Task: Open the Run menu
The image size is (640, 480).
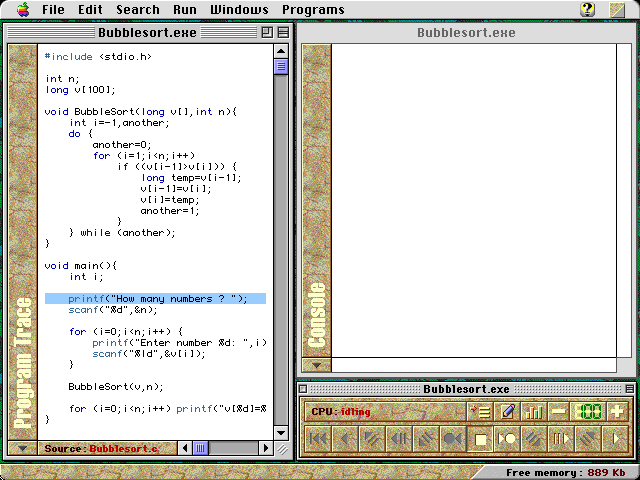Action: click(185, 10)
